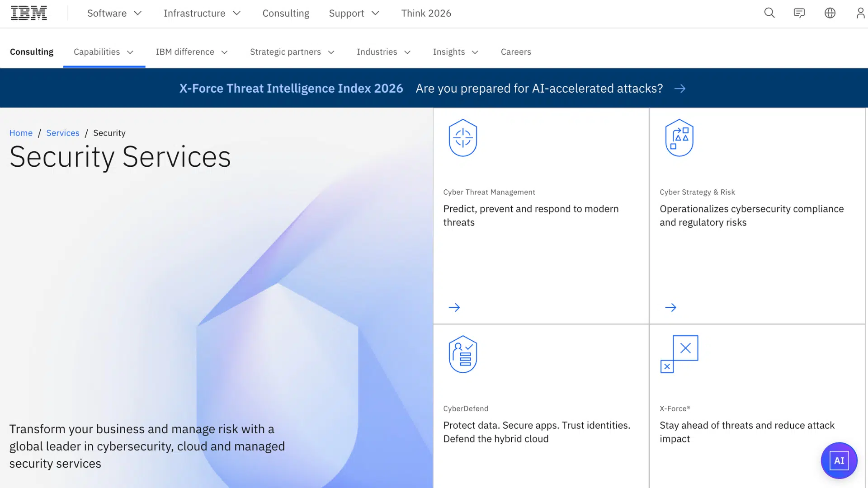Open the user profile icon
The image size is (868, 488).
coord(860,13)
